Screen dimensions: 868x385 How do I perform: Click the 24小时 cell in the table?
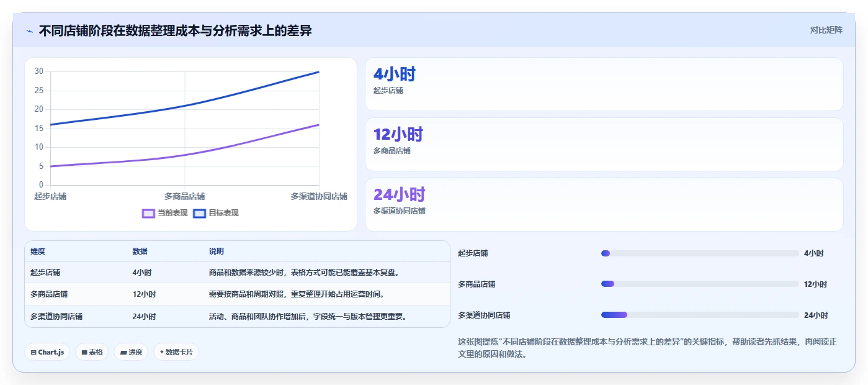(144, 316)
